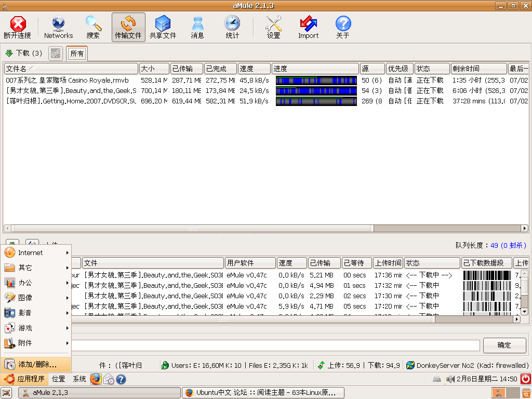Click DonkeyServer No2 (Kad: firewalled) status text
Screen dimensions: 532x399
tap(472, 365)
